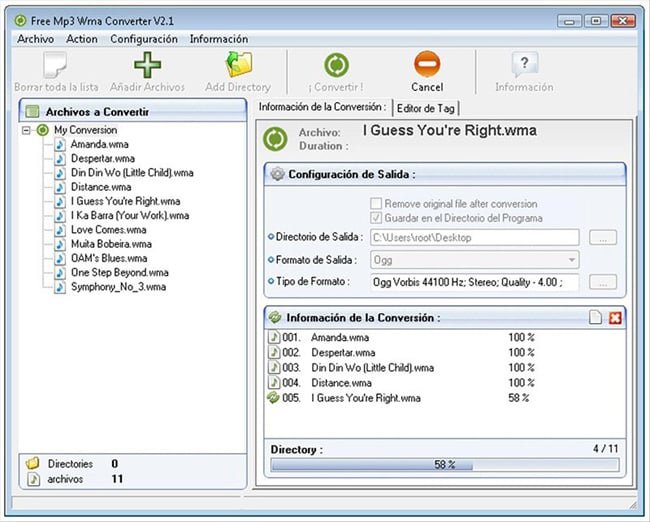
Task: Open the Archivo menu
Action: point(36,39)
